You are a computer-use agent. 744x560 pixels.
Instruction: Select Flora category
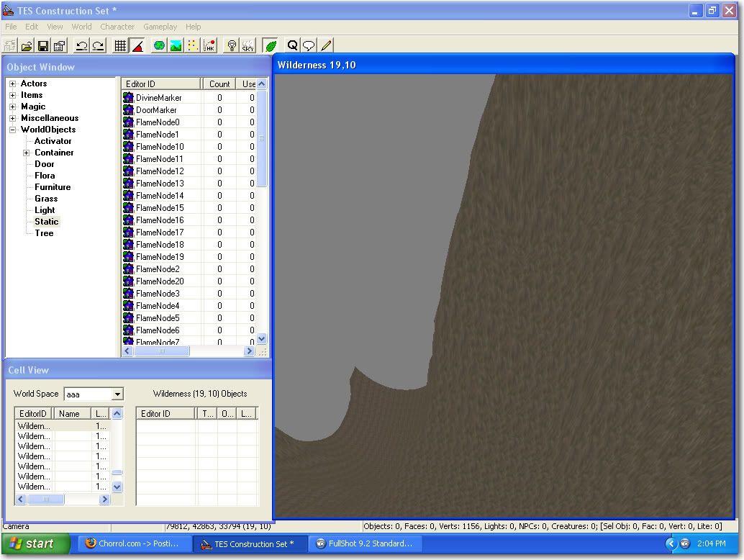[45, 176]
